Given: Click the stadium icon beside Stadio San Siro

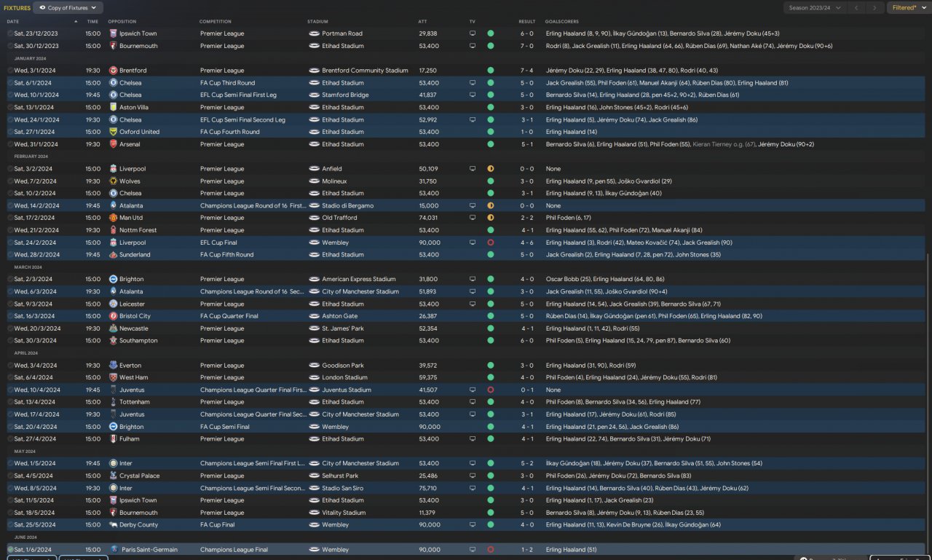Looking at the screenshot, I should click(315, 488).
